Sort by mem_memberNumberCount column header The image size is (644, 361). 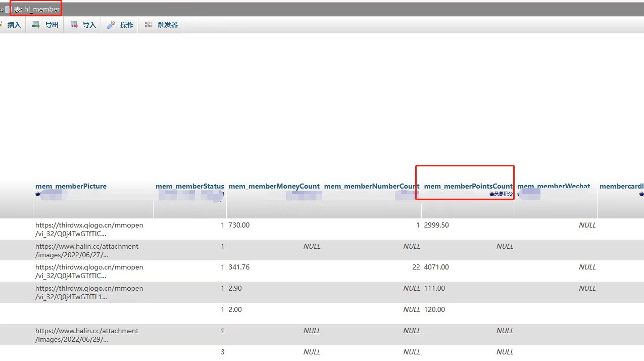[371, 186]
